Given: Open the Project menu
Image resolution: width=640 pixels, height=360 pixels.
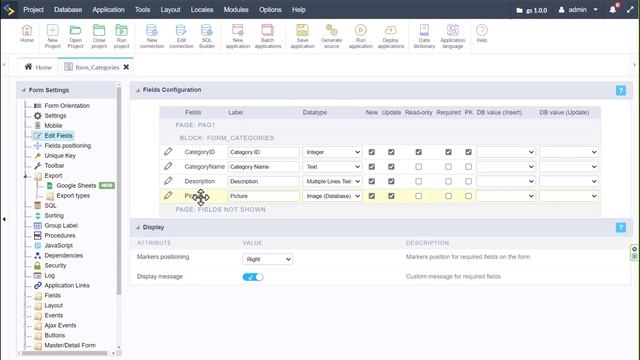Looking at the screenshot, I should pos(33,9).
